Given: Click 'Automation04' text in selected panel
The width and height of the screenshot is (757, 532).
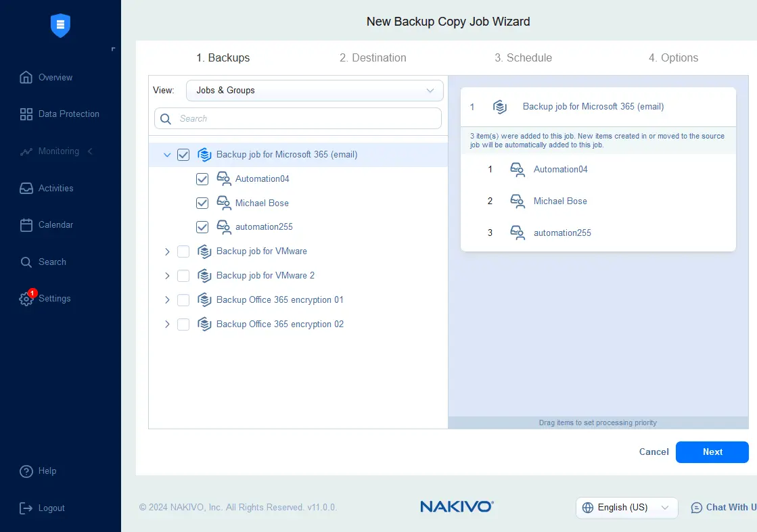Looking at the screenshot, I should [561, 169].
